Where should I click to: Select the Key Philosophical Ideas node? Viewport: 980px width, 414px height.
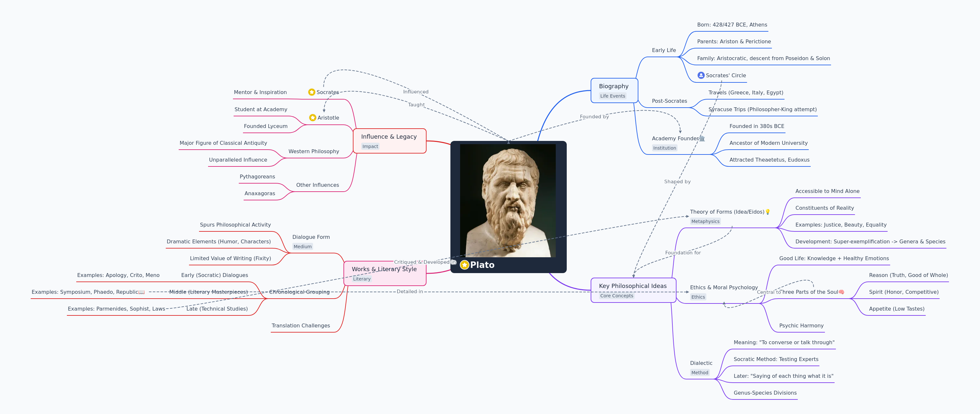(x=633, y=290)
